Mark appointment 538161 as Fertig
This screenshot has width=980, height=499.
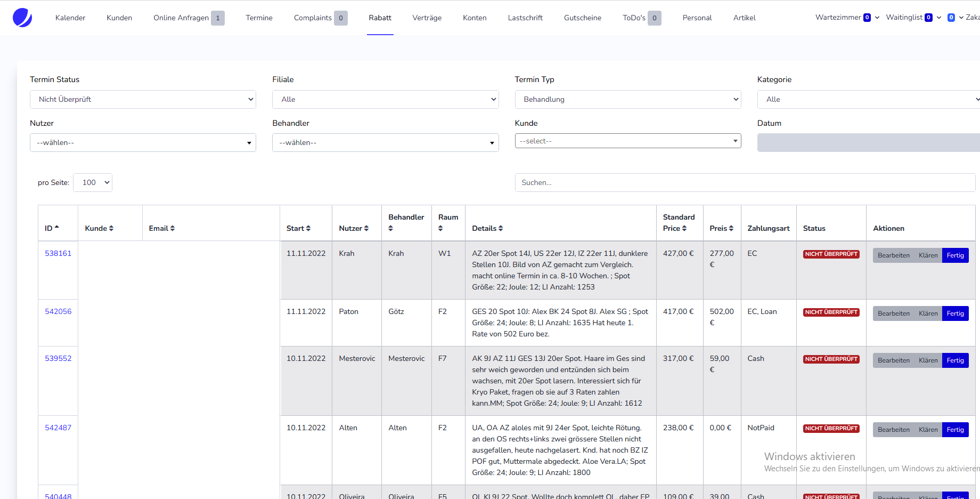point(956,255)
